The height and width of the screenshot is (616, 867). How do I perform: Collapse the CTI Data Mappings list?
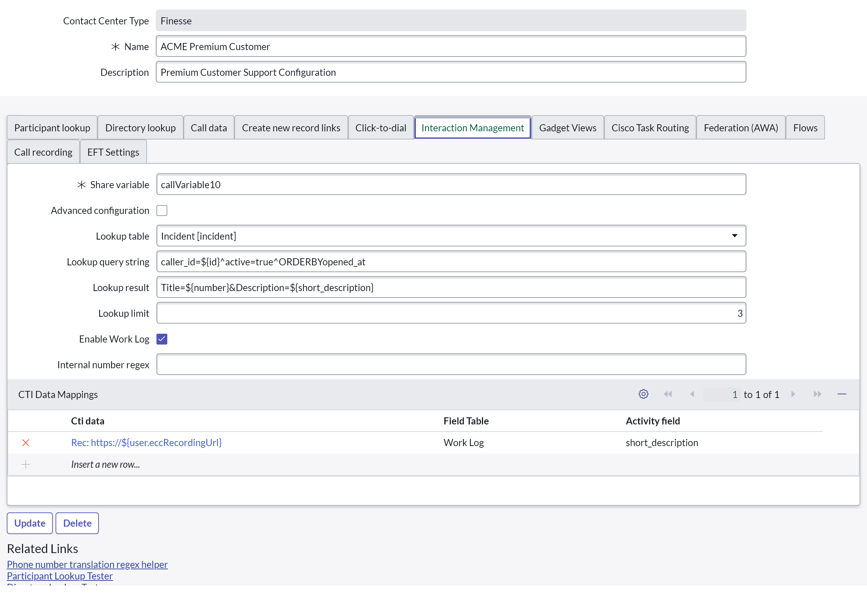(842, 394)
